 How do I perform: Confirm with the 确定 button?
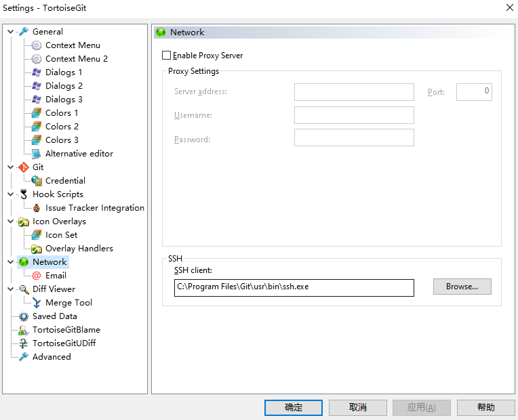coord(294,408)
